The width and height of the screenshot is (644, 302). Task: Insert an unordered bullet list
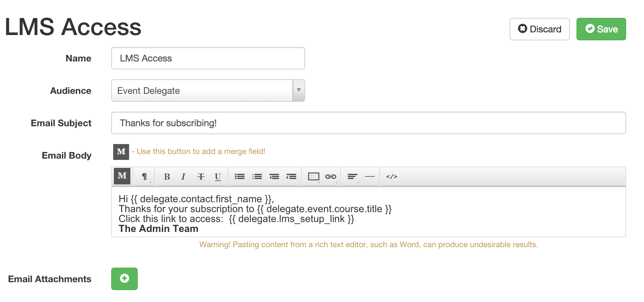tap(240, 177)
